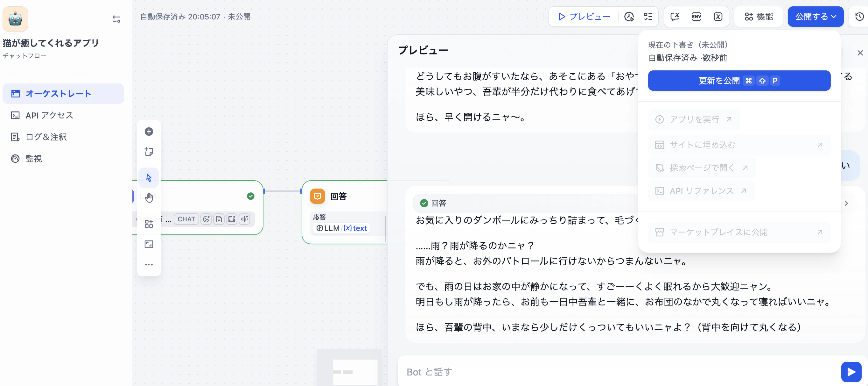Click the CHAT mode badge
The height and width of the screenshot is (386, 868).
186,219
